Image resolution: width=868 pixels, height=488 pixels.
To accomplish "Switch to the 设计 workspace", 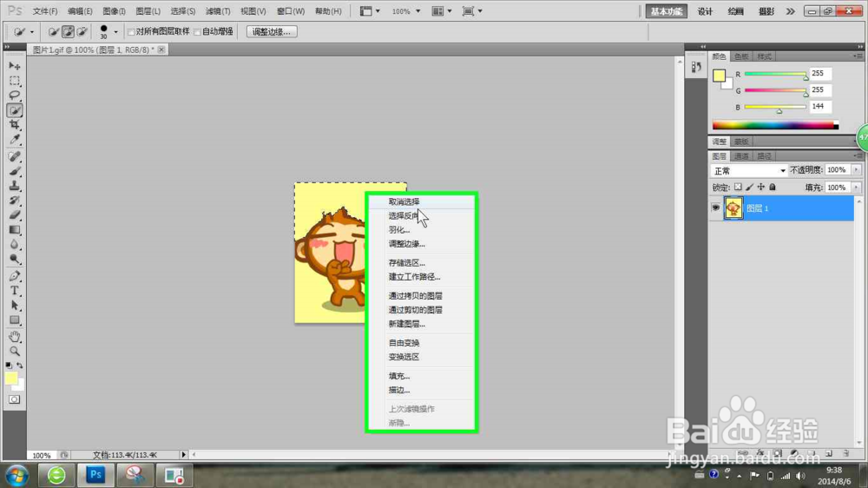I will (705, 11).
